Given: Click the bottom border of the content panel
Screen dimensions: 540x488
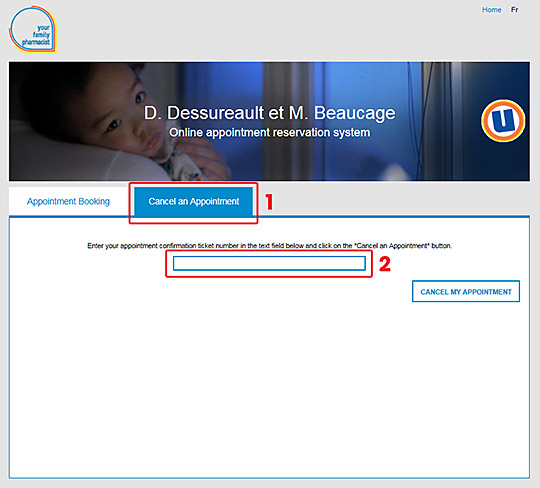Looking at the screenshot, I should click(x=269, y=478).
